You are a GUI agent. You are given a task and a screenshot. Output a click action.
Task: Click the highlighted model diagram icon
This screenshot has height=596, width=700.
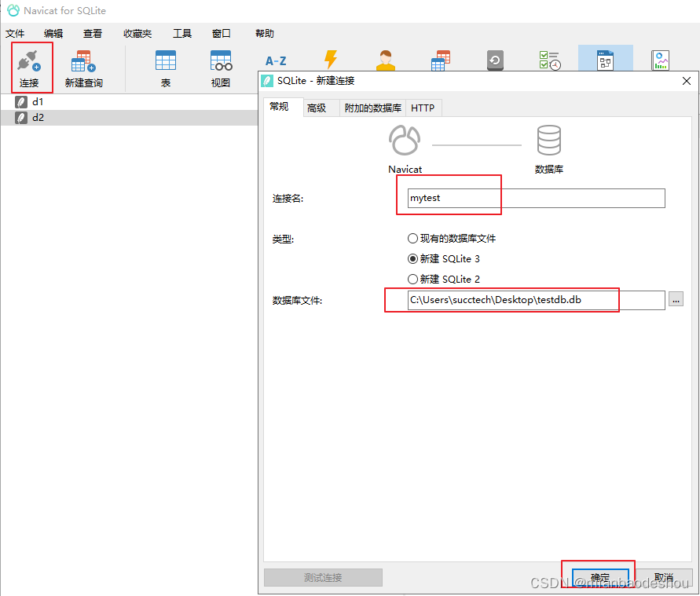(x=606, y=58)
